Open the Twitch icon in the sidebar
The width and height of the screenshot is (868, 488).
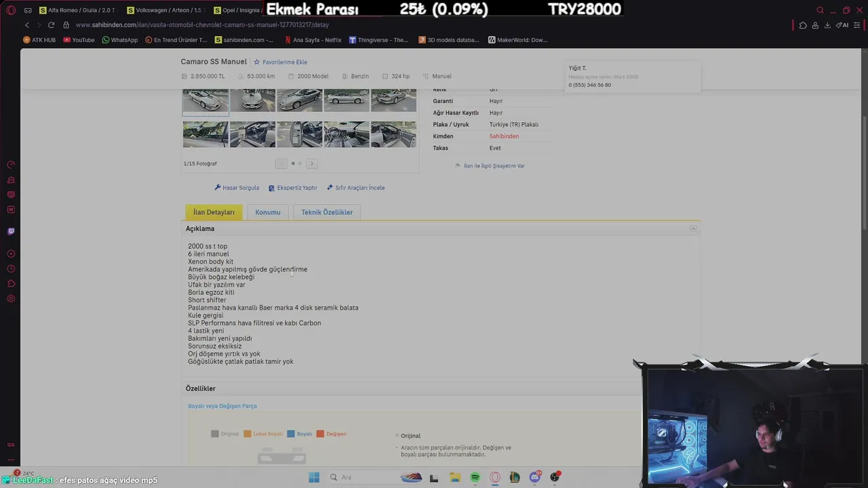11,231
